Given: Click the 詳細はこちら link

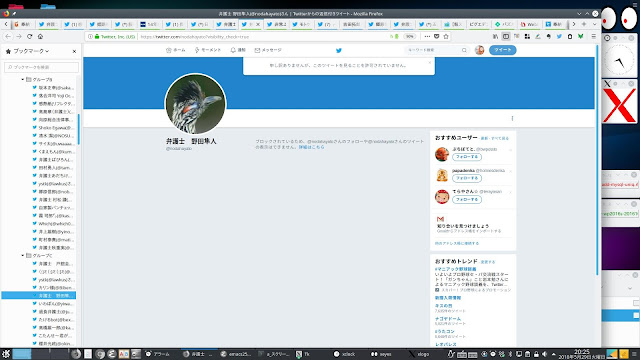Looking at the screenshot, I should pos(311,147).
